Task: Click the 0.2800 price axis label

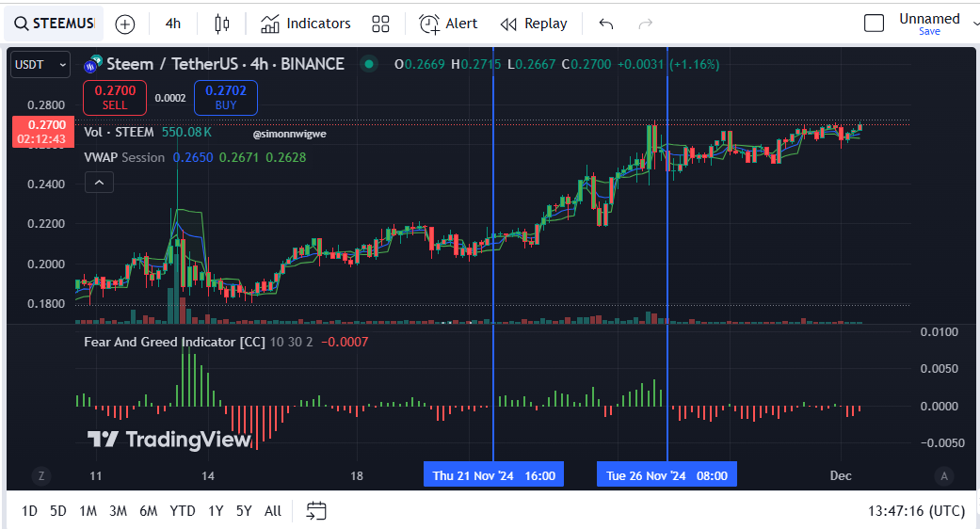Action: coord(46,104)
